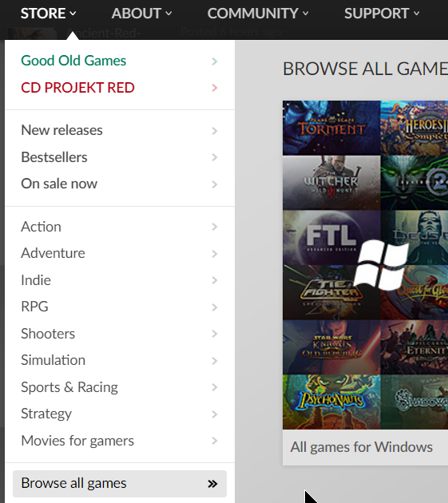This screenshot has width=448, height=503.
Task: Click chevron next to CD PROJEKT RED
Action: (215, 88)
